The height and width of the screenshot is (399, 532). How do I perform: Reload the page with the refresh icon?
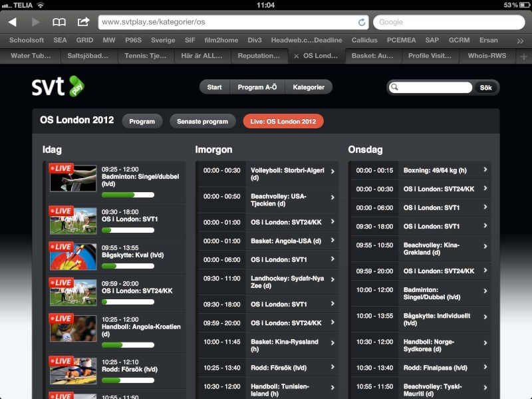click(x=362, y=22)
